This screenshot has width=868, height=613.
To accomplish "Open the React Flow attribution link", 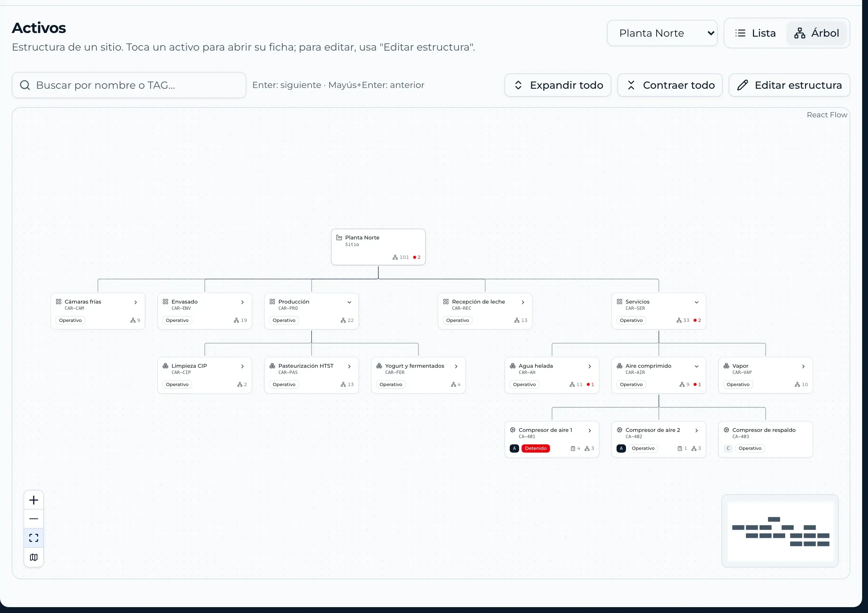I will coord(827,115).
